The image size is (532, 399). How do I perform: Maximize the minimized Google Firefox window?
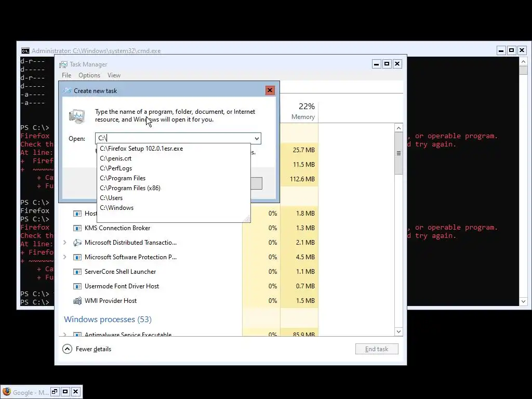tap(65, 392)
